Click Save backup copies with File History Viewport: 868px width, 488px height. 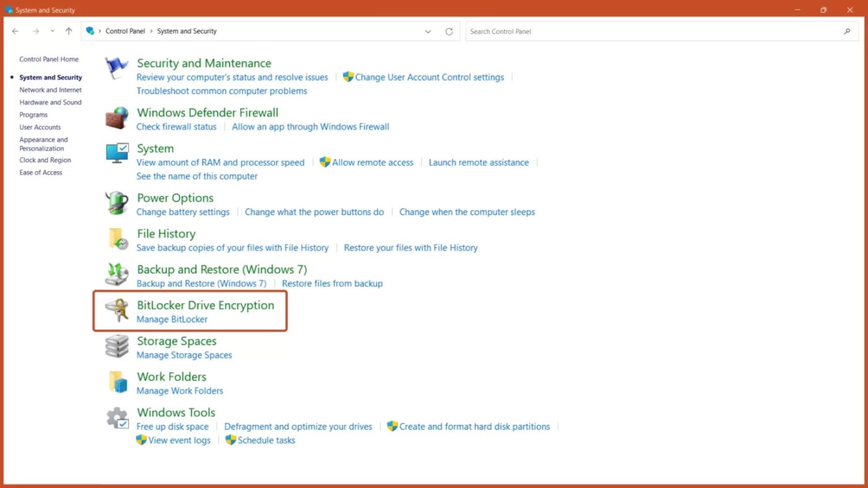[x=232, y=247]
